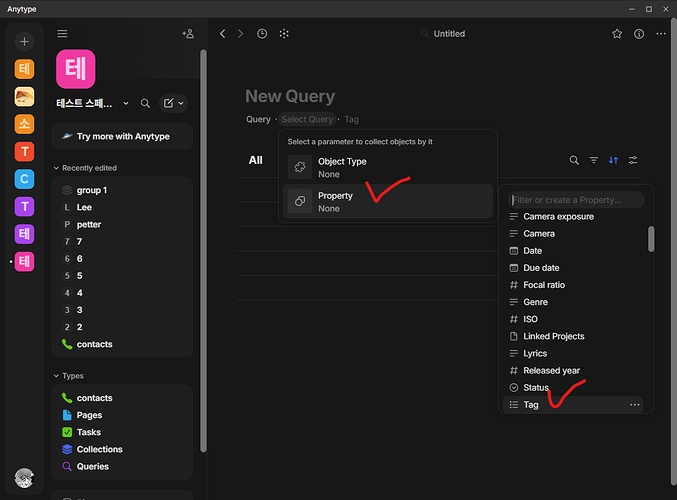Open petter object in sidebar
This screenshot has width=677, height=500.
click(122, 225)
